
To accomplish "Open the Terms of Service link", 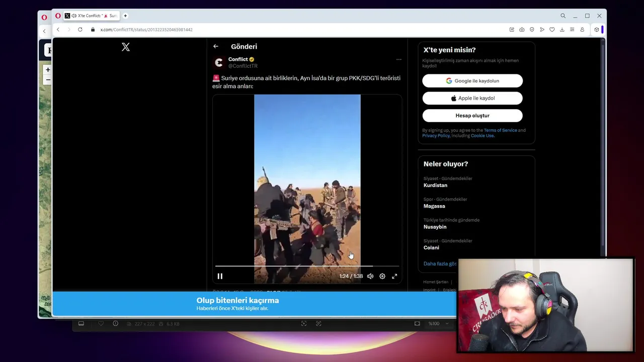I will tap(500, 130).
